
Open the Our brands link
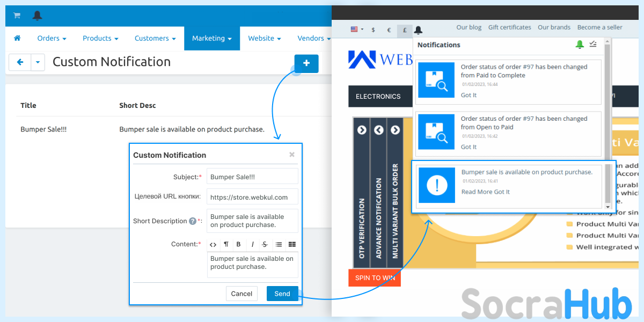(554, 27)
